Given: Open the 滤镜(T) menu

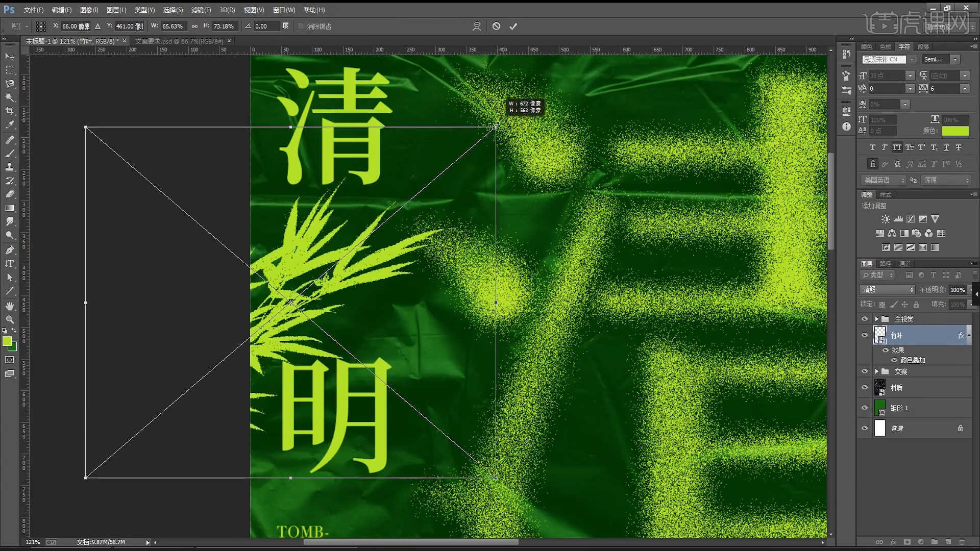Looking at the screenshot, I should point(201,10).
